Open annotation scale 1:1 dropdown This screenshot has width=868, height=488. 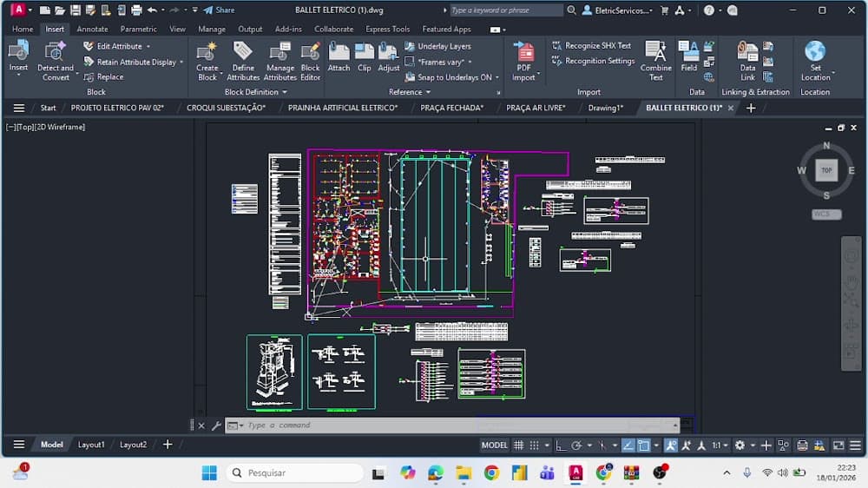click(720, 445)
